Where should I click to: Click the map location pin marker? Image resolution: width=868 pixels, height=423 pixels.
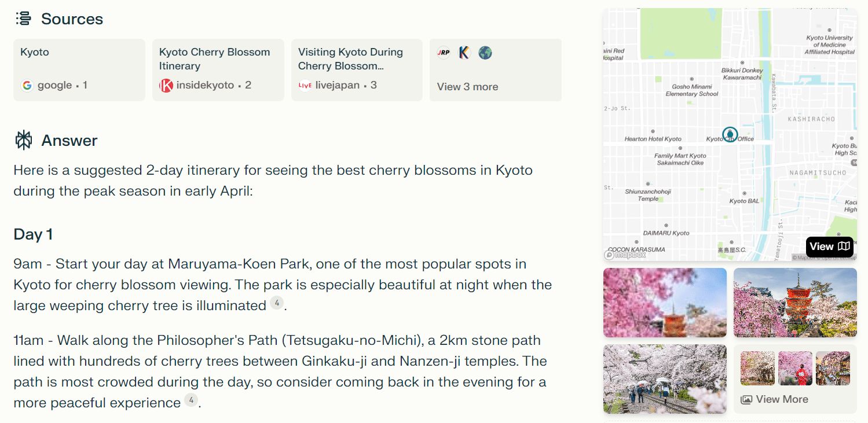tap(730, 135)
